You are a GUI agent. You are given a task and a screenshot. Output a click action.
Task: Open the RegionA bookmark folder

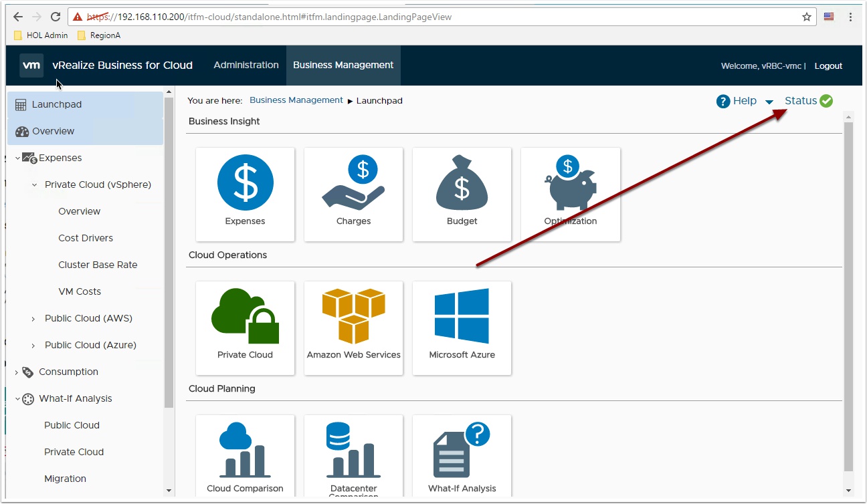click(99, 35)
